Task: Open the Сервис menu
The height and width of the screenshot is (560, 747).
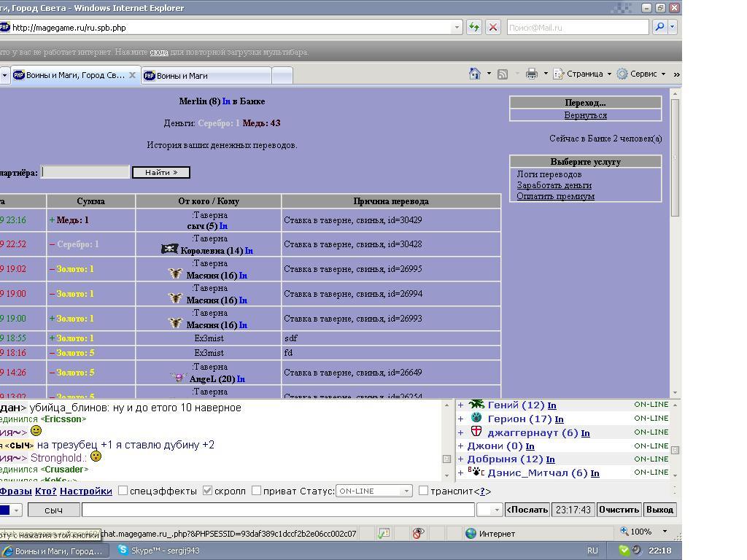Action: (x=641, y=74)
